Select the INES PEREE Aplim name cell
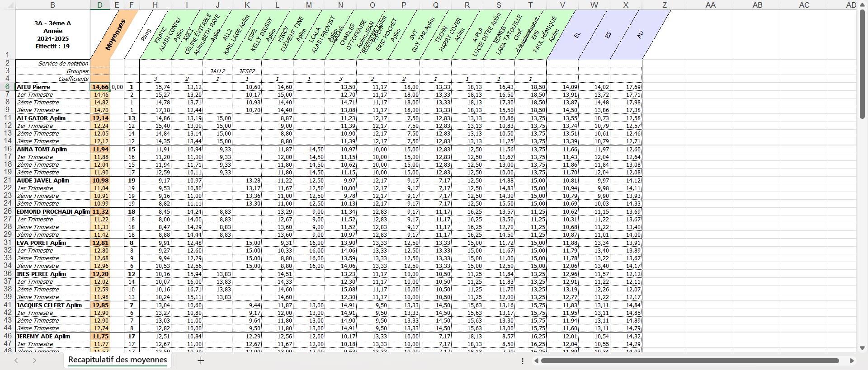 point(53,274)
